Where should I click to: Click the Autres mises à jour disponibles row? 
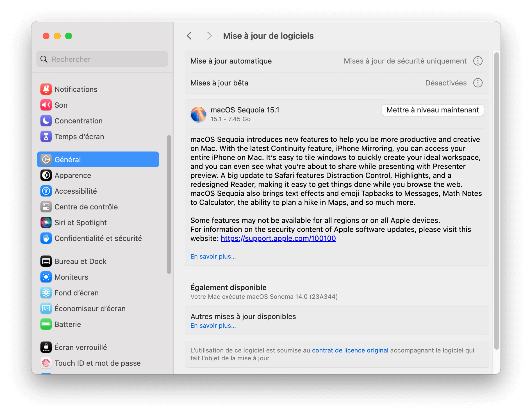click(337, 320)
